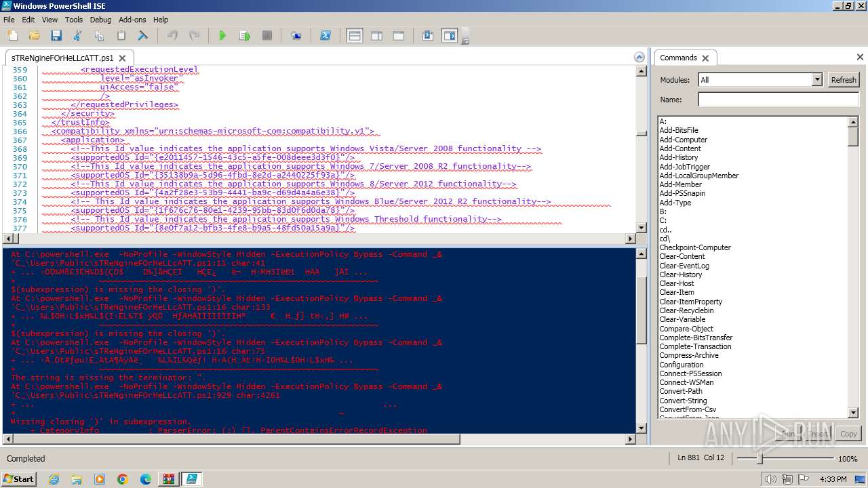Focus the Name search field
Screen dimensions: 868x488
point(778,100)
